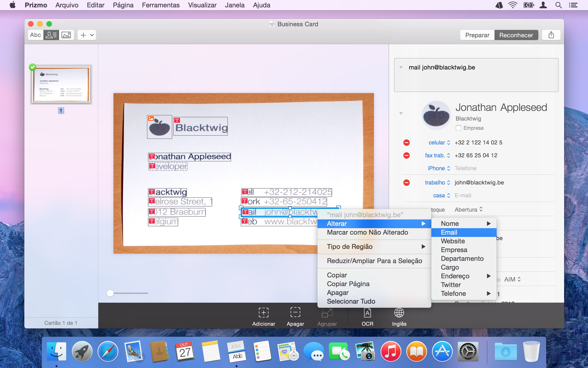
Task: Choose Cargo in the submenu
Action: 464,267
